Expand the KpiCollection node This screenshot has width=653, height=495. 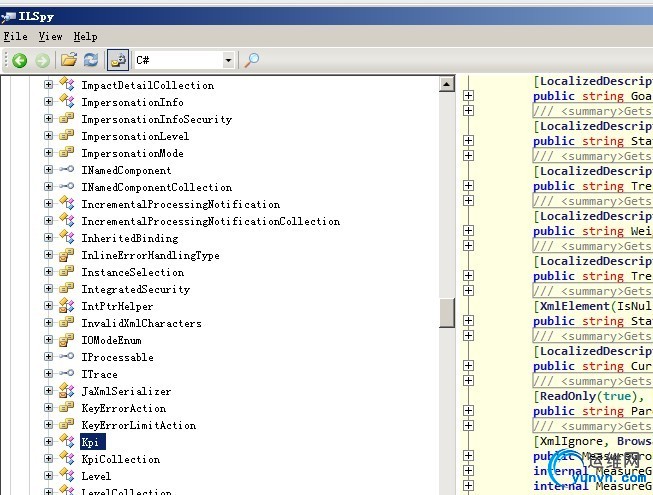tap(48, 458)
